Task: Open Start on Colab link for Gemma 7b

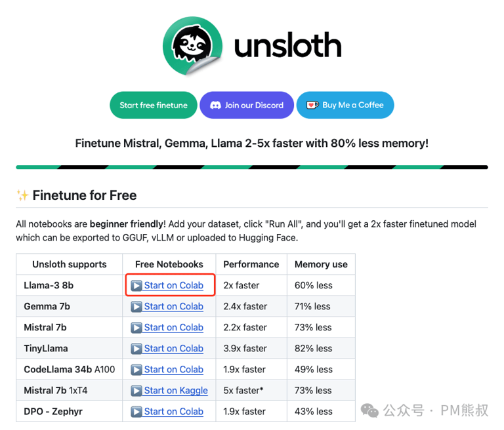Action: [x=173, y=306]
